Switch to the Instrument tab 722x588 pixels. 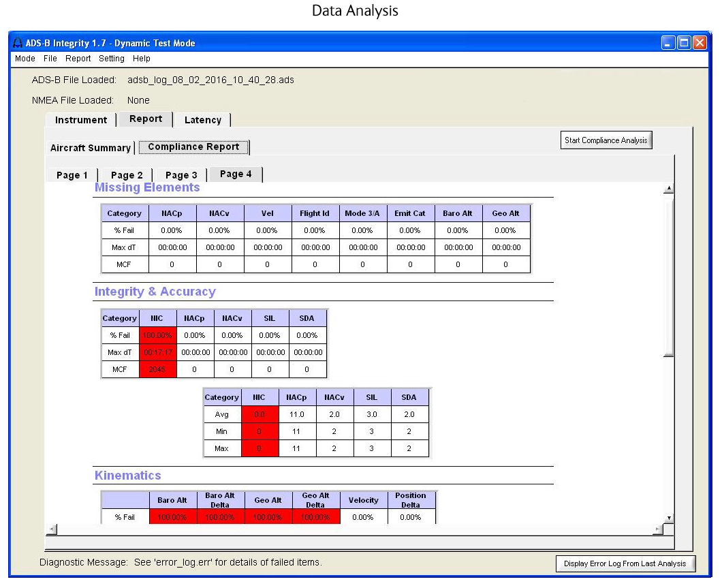click(81, 120)
